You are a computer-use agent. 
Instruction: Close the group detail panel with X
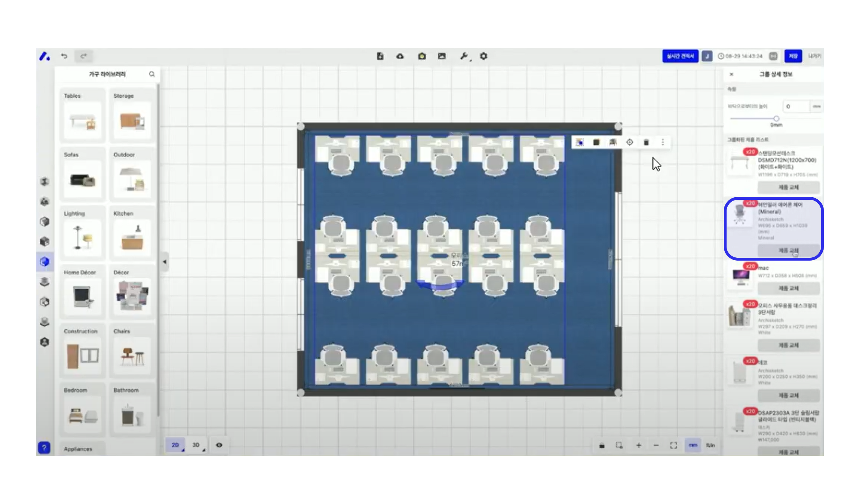(x=732, y=74)
